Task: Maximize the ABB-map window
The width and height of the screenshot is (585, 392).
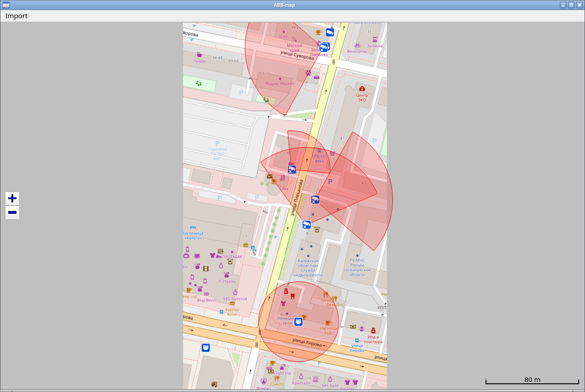Action: click(x=571, y=5)
